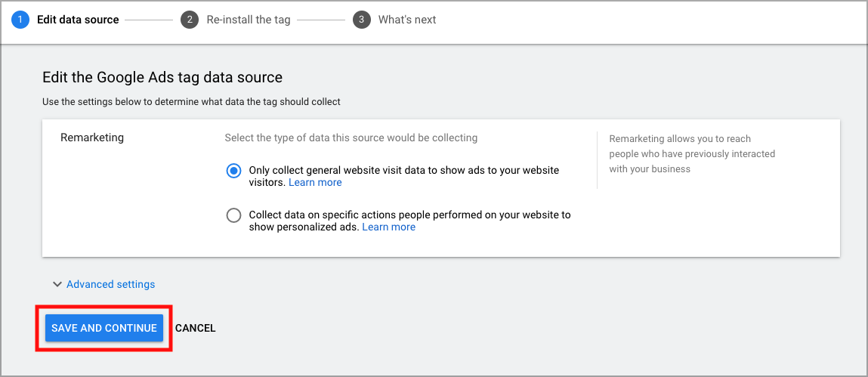Expand the Advanced settings chevron arrow
The width and height of the screenshot is (868, 377).
click(x=57, y=284)
